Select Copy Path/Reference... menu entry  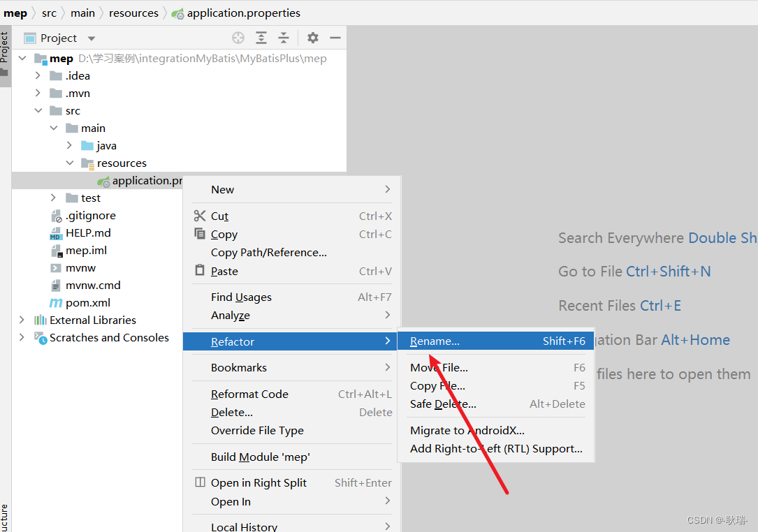pos(292,252)
